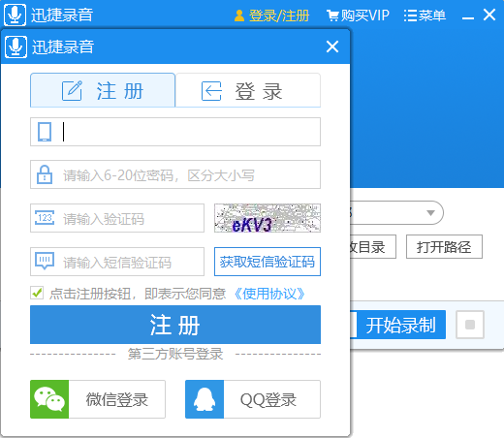Click the 打开路径 button
This screenshot has width=504, height=438.
coord(444,247)
